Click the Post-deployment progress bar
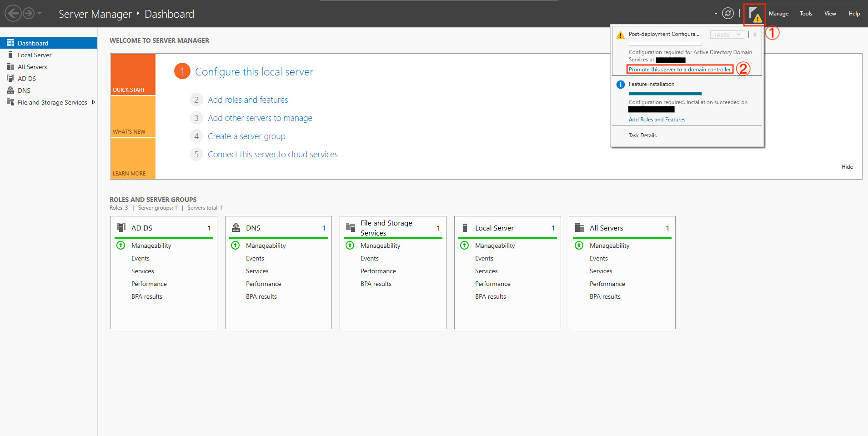 pos(665,44)
